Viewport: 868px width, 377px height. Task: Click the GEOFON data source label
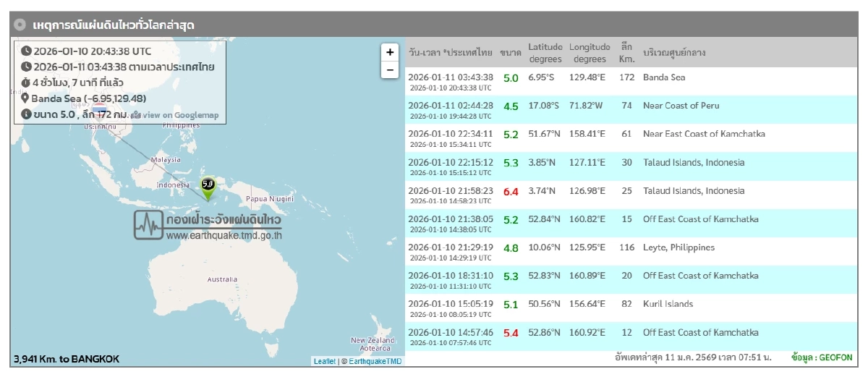(x=831, y=358)
